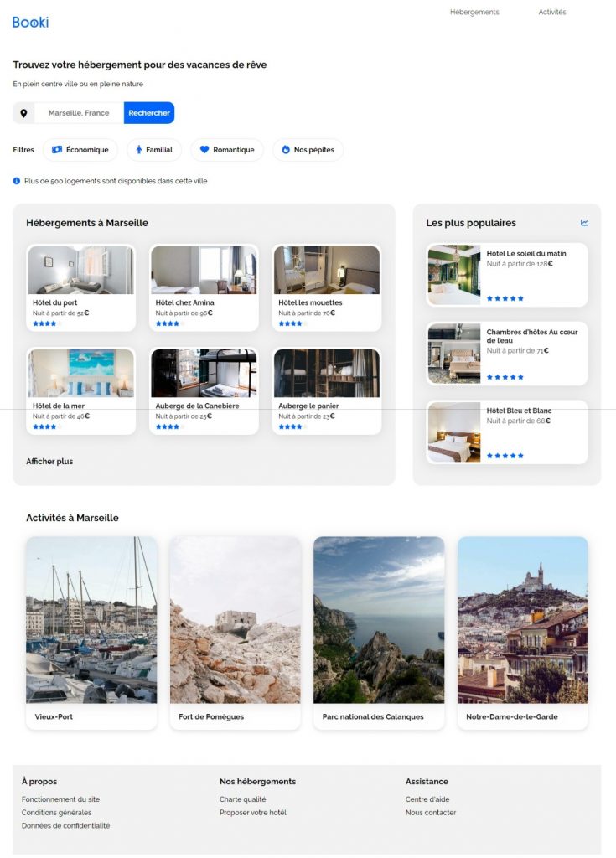View the Parc national des Calanques activity
This screenshot has height=858, width=616.
(x=379, y=633)
